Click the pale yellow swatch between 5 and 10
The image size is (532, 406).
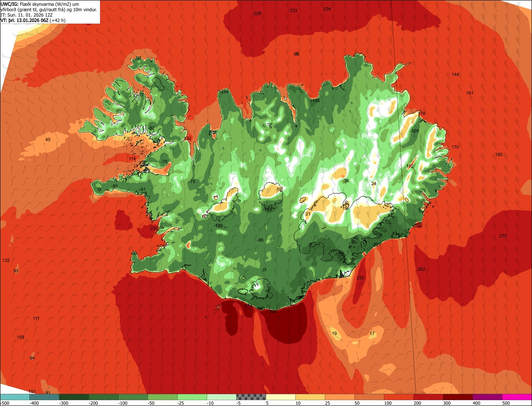pos(281,397)
